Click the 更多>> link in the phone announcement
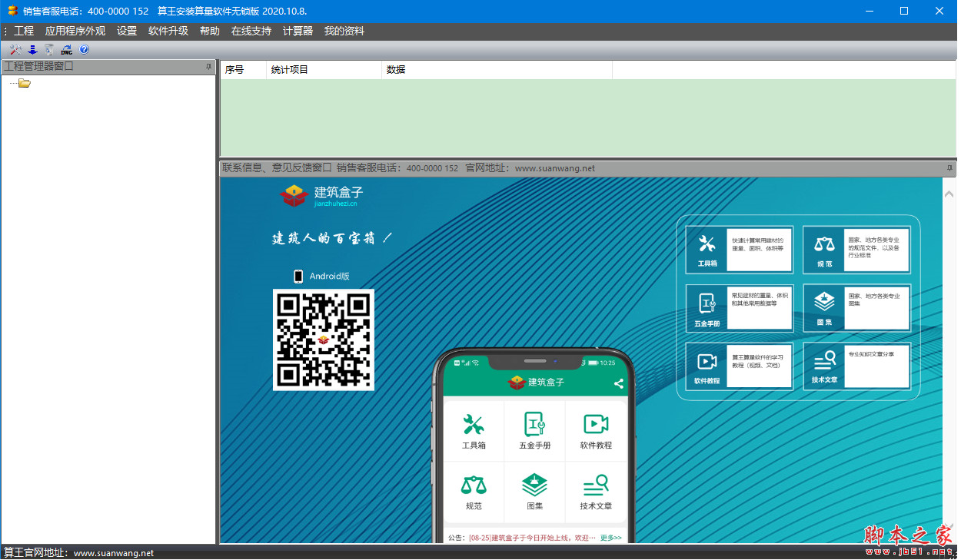This screenshot has height=560, width=961. coord(610,538)
